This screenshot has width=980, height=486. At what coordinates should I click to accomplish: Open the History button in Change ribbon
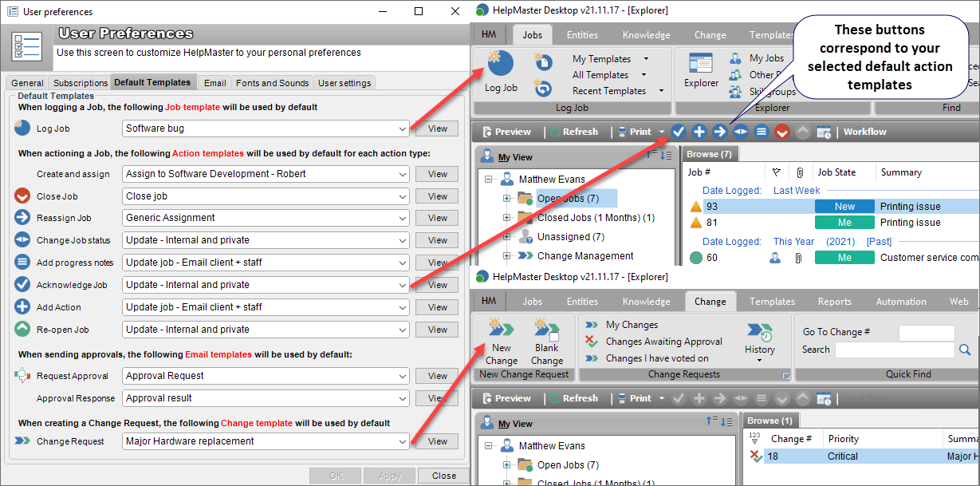click(760, 342)
